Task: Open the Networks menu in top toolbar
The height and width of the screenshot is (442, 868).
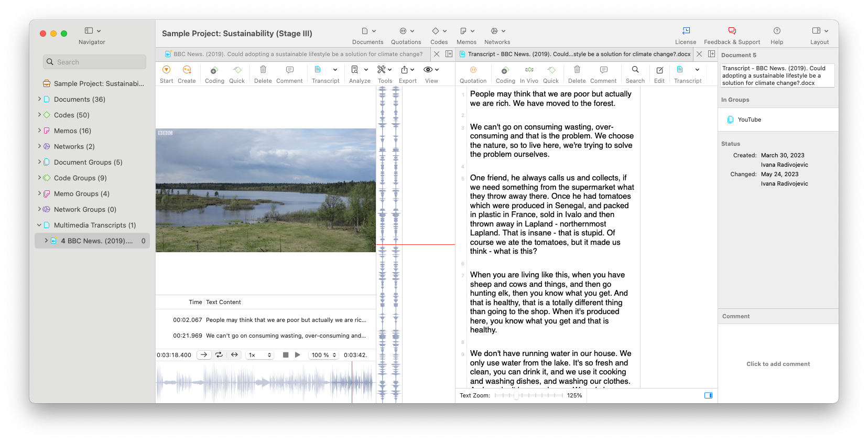Action: point(497,31)
